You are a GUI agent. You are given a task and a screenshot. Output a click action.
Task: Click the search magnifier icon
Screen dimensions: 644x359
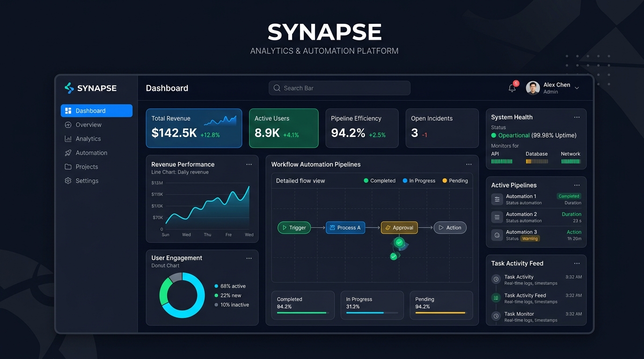pos(277,88)
